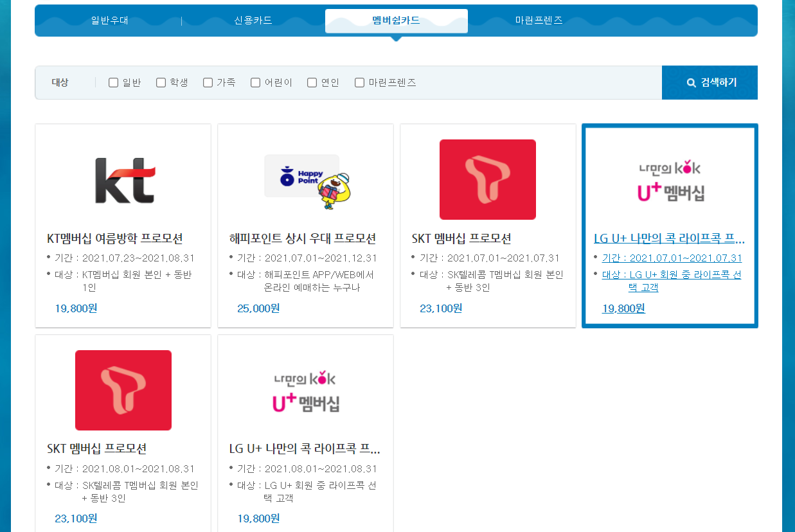Enable the 어린이 checkbox
The width and height of the screenshot is (795, 532).
tap(255, 82)
